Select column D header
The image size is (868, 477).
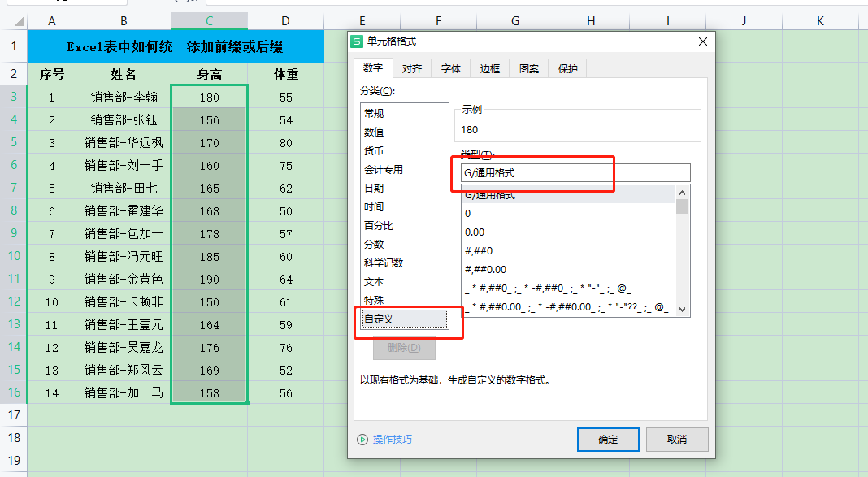click(285, 21)
